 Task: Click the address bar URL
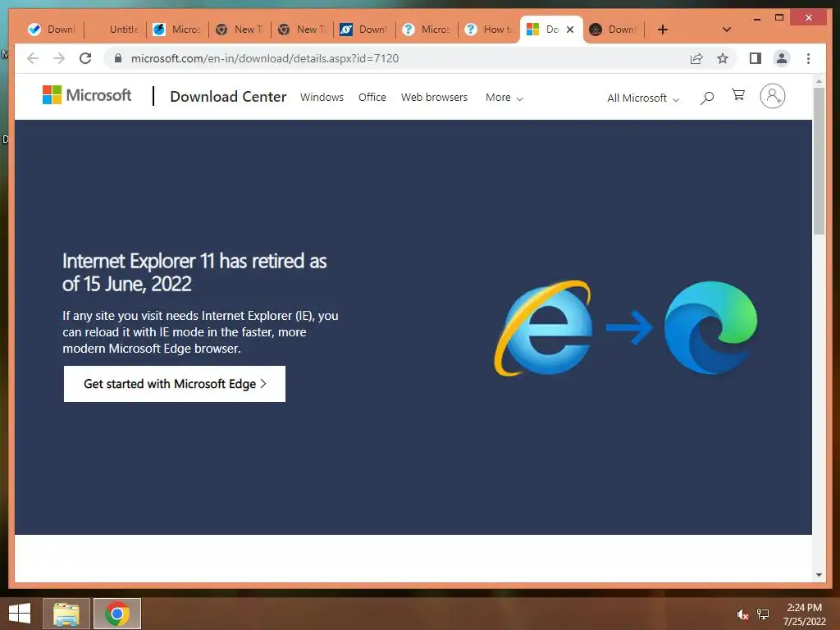point(265,58)
